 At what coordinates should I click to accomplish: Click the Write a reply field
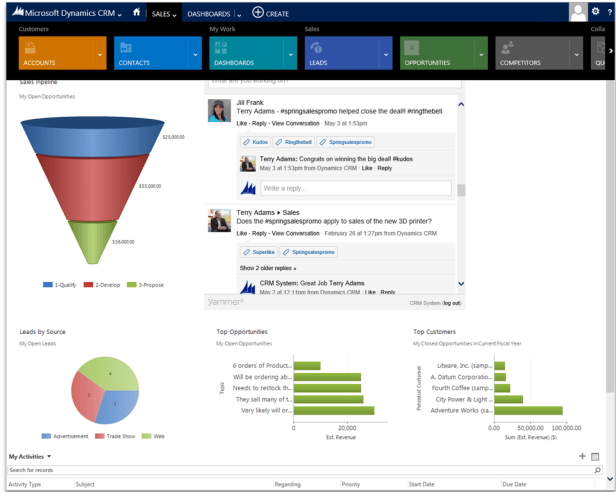[x=356, y=188]
